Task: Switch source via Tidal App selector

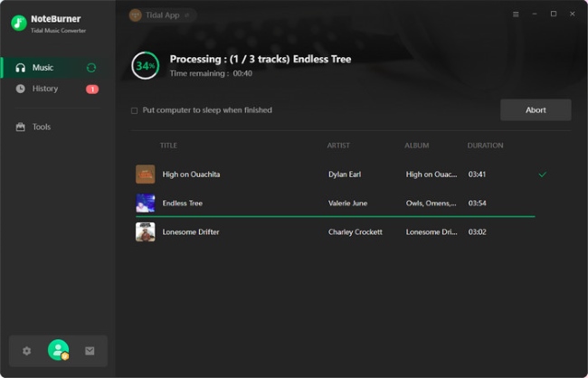Action: click(x=163, y=15)
